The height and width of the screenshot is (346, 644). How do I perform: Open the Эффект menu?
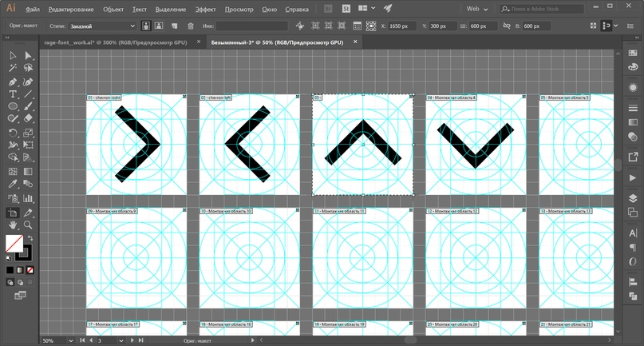click(205, 9)
